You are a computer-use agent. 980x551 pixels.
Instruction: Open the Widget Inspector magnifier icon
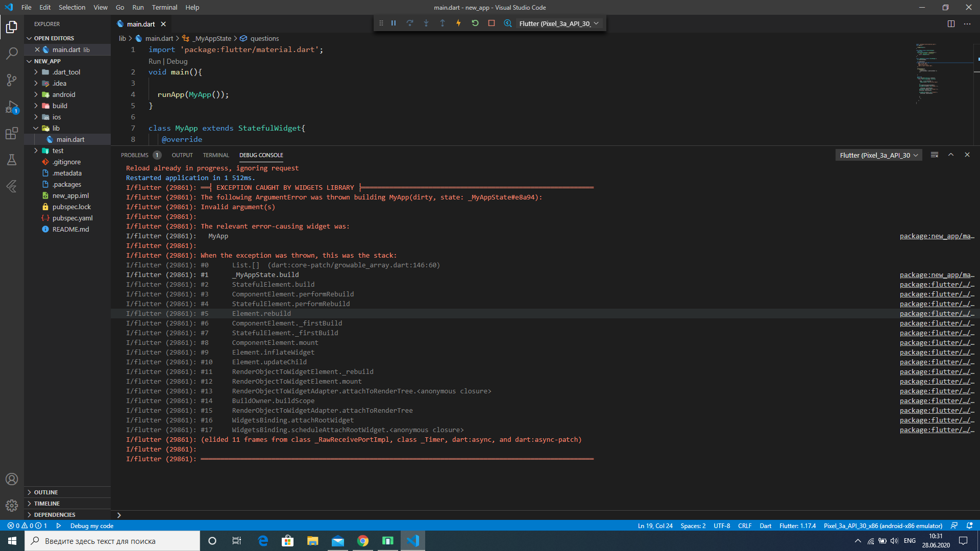point(508,23)
